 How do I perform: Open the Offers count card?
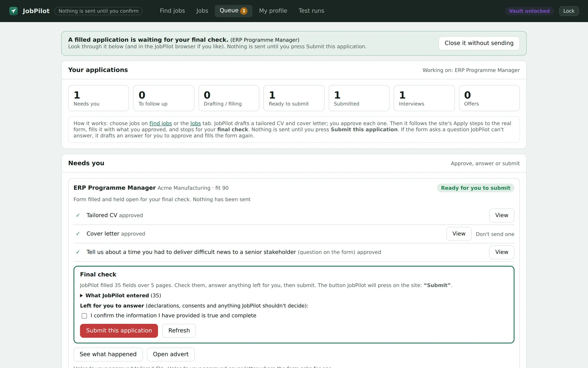click(x=489, y=98)
